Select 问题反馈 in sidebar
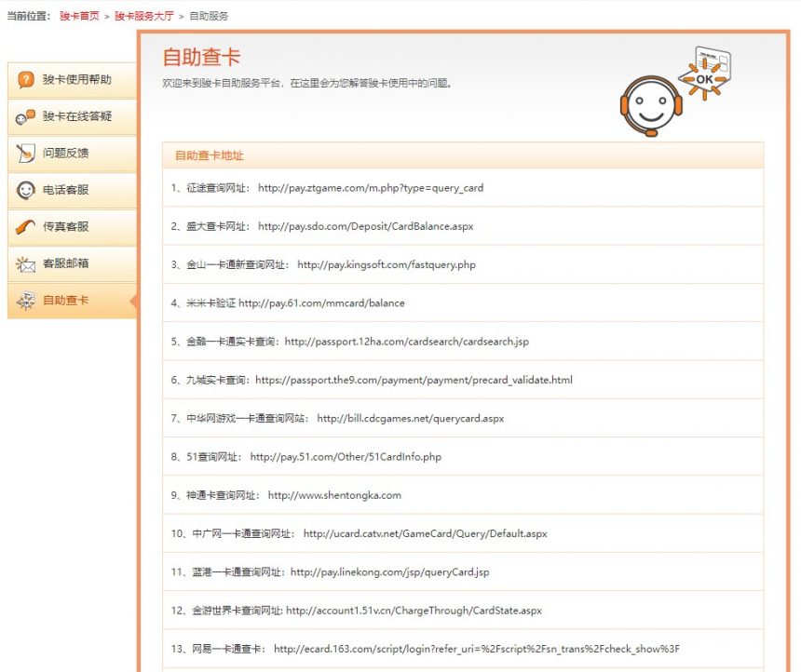Image resolution: width=801 pixels, height=672 pixels. [73, 154]
